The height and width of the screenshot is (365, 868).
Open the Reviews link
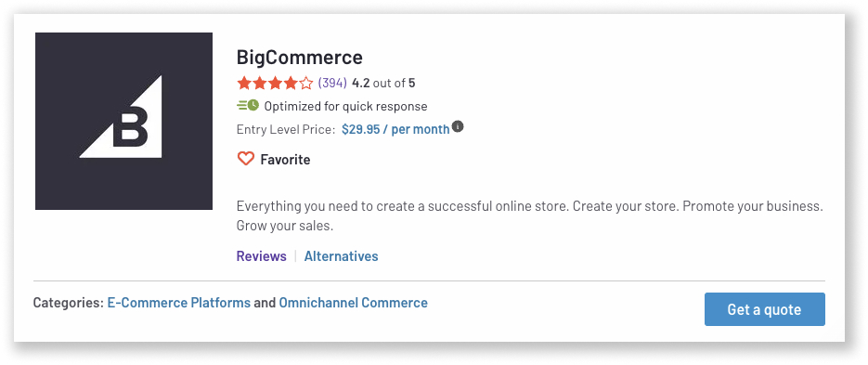(261, 256)
